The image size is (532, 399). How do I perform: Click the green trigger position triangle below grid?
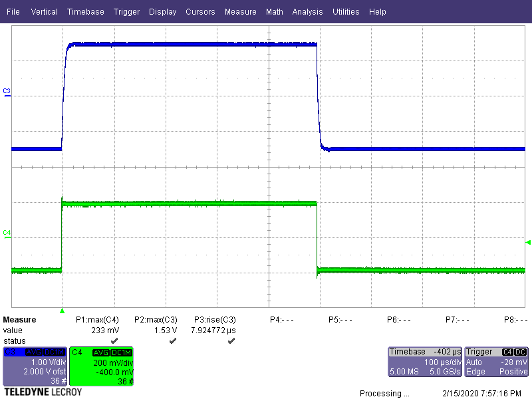click(x=62, y=311)
